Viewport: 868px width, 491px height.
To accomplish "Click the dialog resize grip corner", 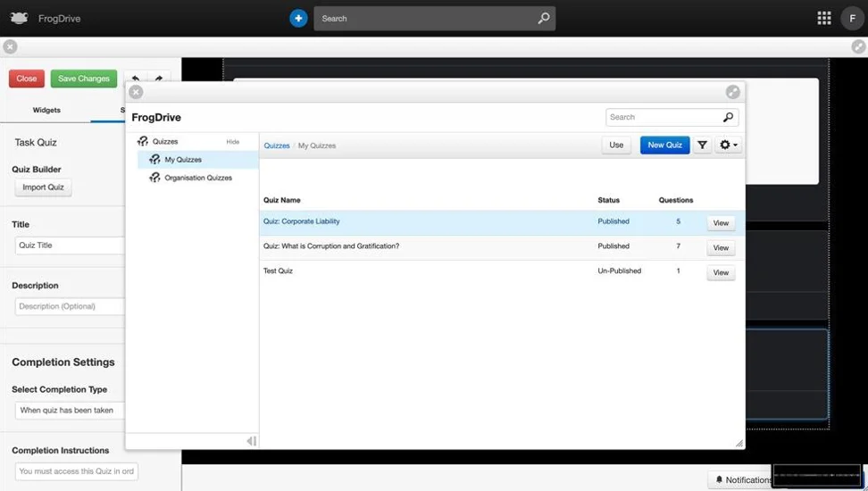I will (x=739, y=443).
